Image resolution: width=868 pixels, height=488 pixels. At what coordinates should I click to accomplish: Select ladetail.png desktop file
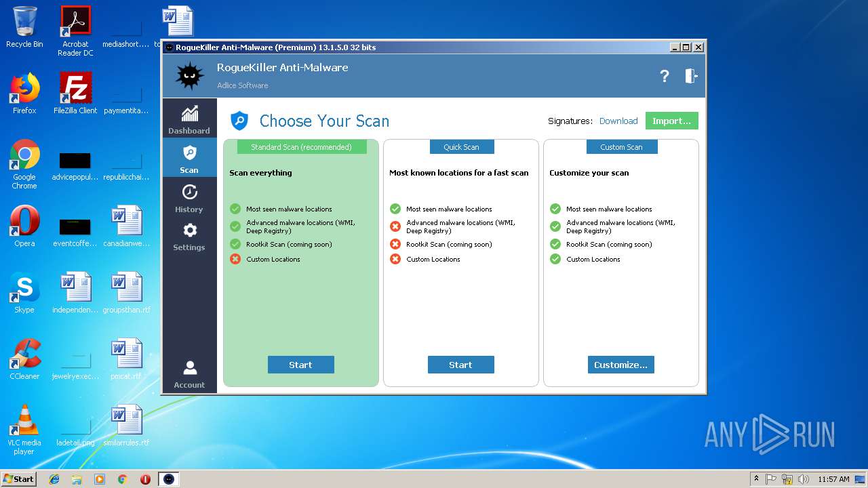point(75,430)
